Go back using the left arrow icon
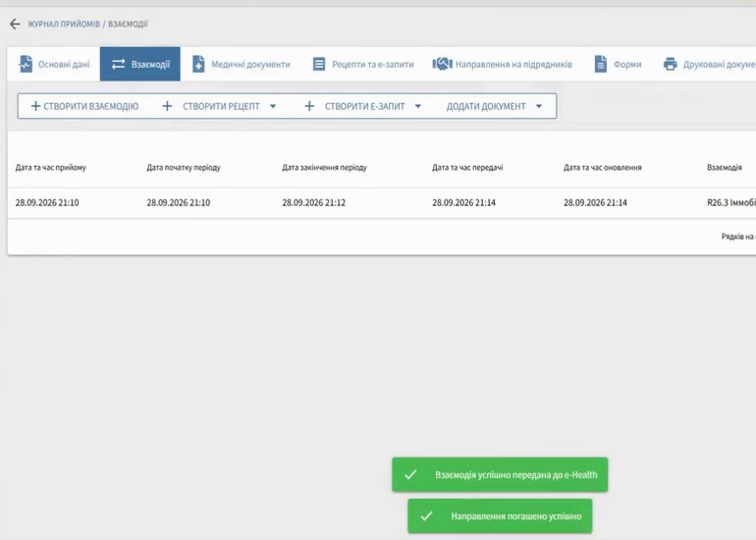Viewport: 756px width, 540px height. pos(15,25)
